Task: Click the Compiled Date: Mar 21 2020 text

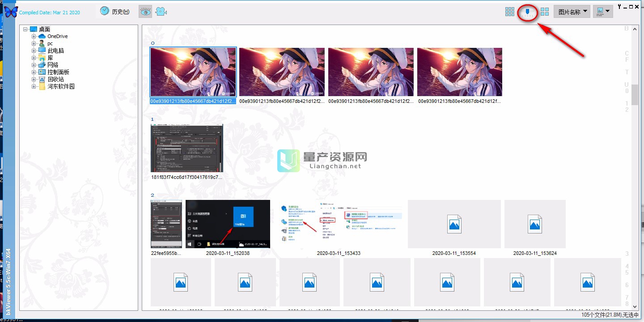Action: click(x=49, y=13)
